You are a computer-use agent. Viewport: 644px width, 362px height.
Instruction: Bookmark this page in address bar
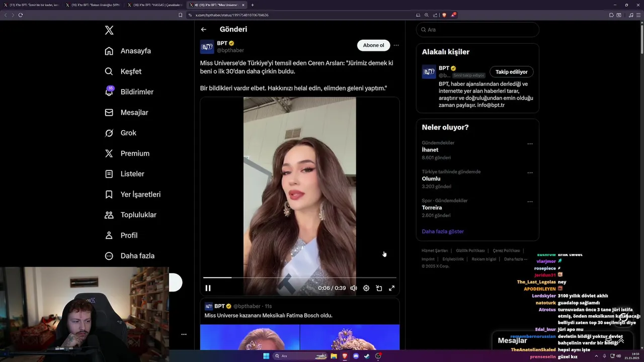pos(181,15)
